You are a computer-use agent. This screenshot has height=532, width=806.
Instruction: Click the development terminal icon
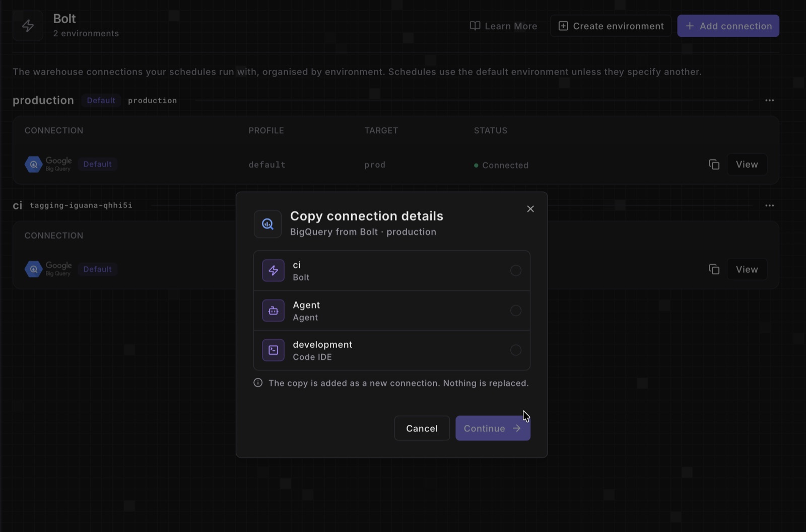(273, 350)
